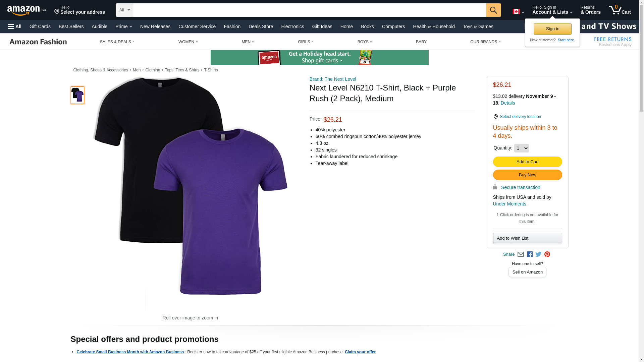Open the Canada flag language selector
The width and height of the screenshot is (644, 362).
pyautogui.click(x=518, y=12)
